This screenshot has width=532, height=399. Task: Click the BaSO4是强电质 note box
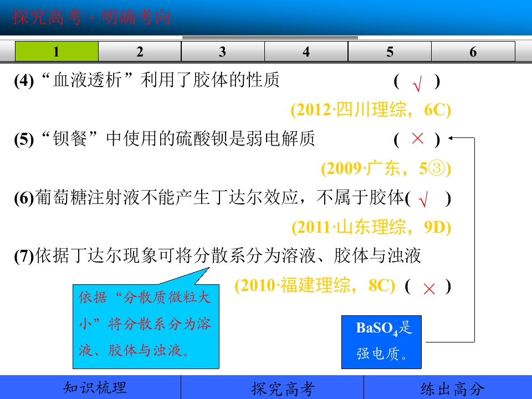[x=381, y=342]
